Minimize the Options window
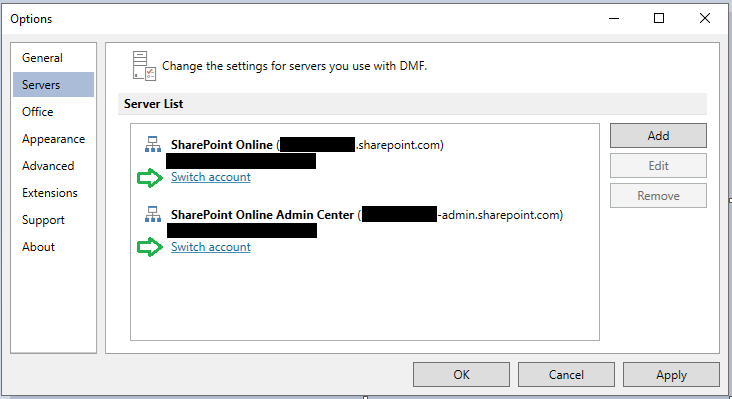 614,19
